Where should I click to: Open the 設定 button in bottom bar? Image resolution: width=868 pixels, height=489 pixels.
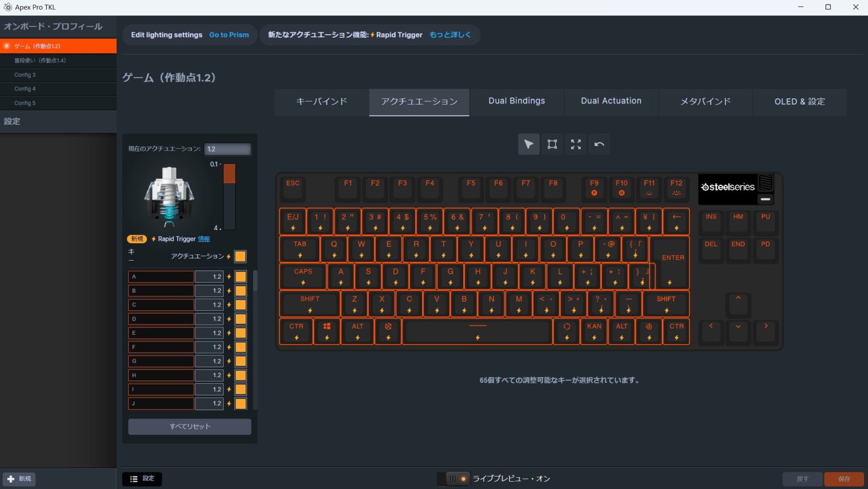(x=142, y=479)
